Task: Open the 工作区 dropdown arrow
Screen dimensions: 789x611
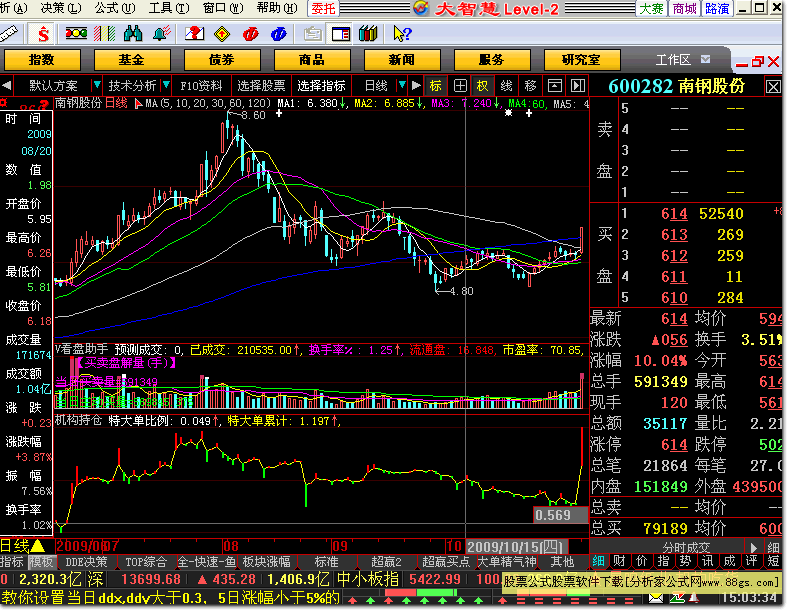Action: click(x=705, y=59)
